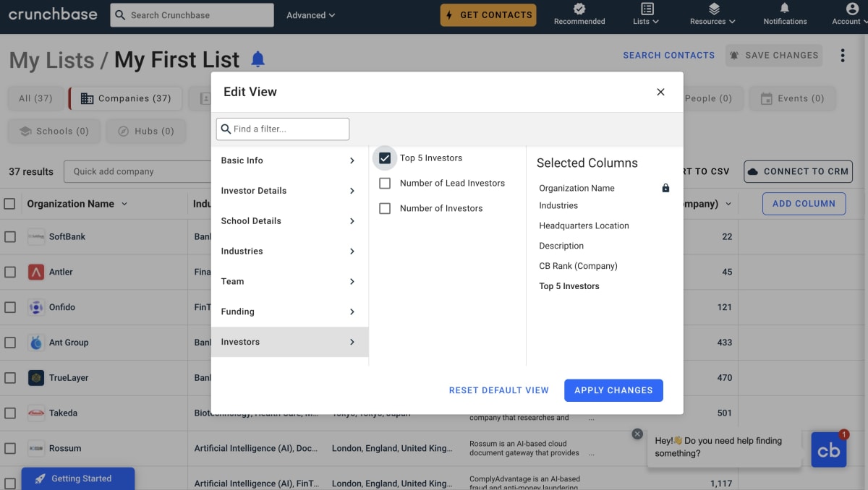
Task: Click the CONNECT TO CRM button
Action: (x=798, y=171)
